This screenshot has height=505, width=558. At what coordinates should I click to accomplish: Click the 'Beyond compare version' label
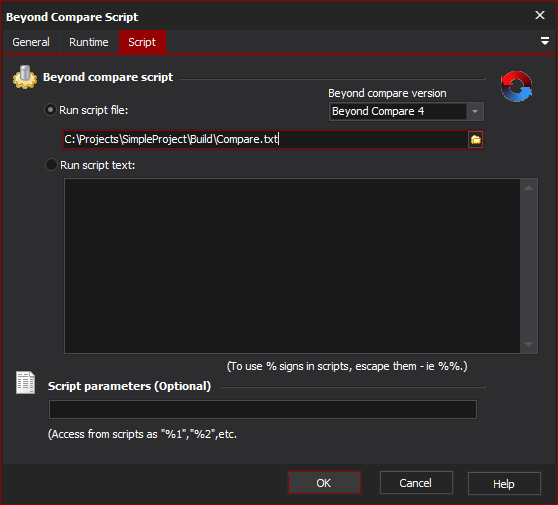[x=387, y=93]
